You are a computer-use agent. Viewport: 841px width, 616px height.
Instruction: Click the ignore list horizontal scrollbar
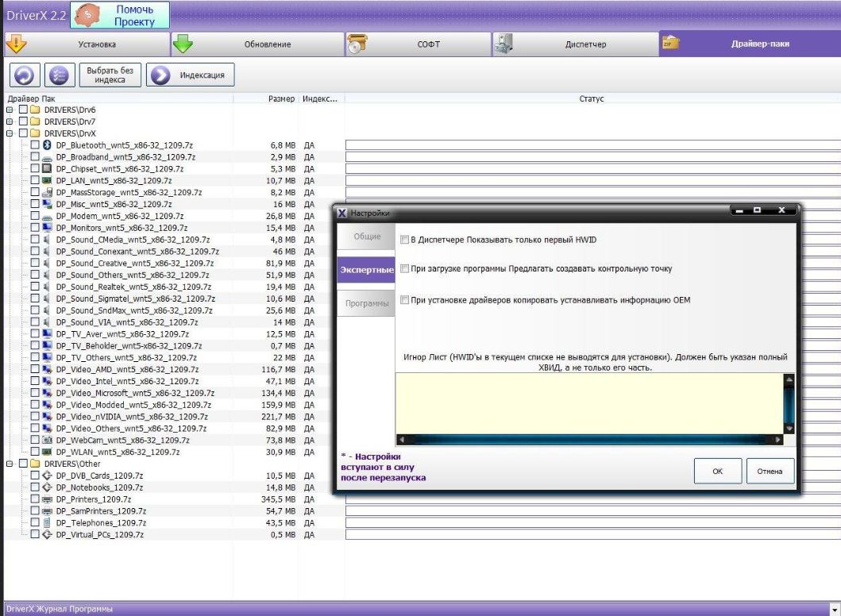coord(588,439)
